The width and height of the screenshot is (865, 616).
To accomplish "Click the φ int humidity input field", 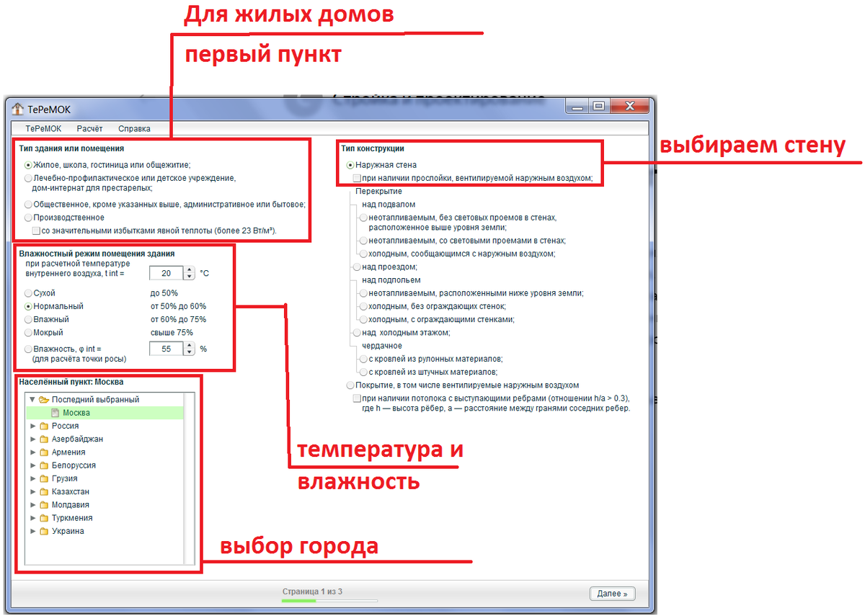I will pyautogui.click(x=167, y=349).
